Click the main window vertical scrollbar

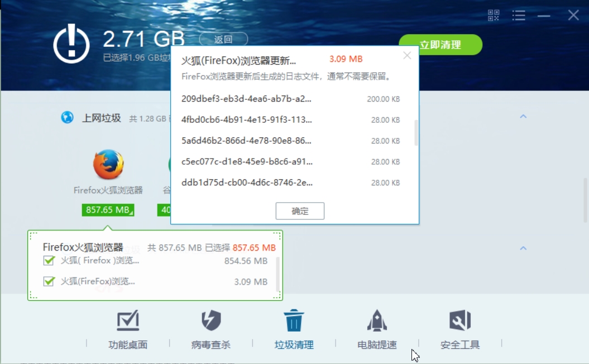pos(585,200)
